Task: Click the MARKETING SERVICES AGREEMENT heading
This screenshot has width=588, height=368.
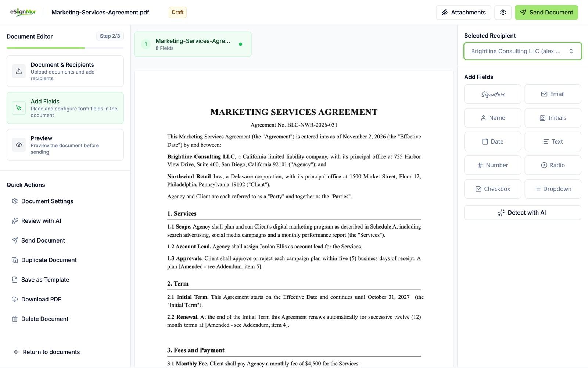Action: [294, 112]
